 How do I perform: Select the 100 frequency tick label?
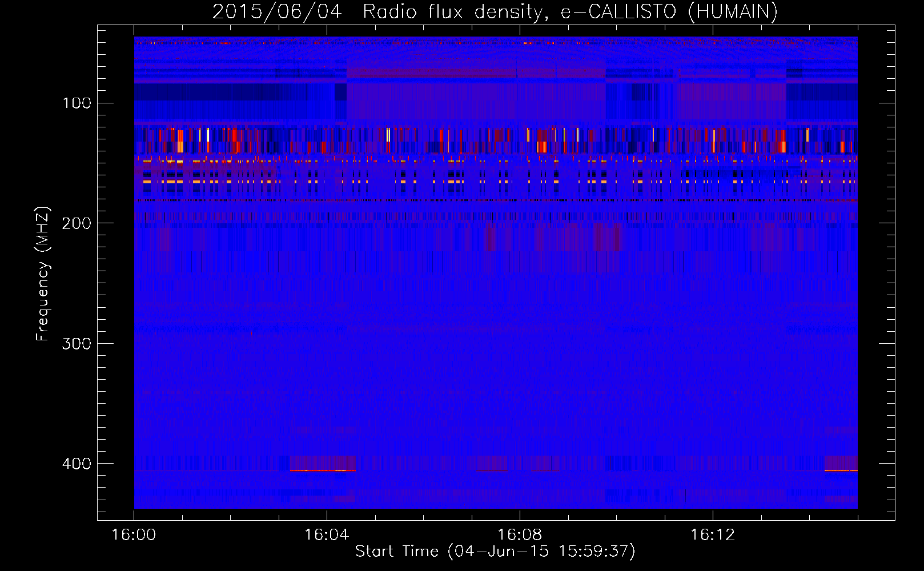(x=77, y=103)
